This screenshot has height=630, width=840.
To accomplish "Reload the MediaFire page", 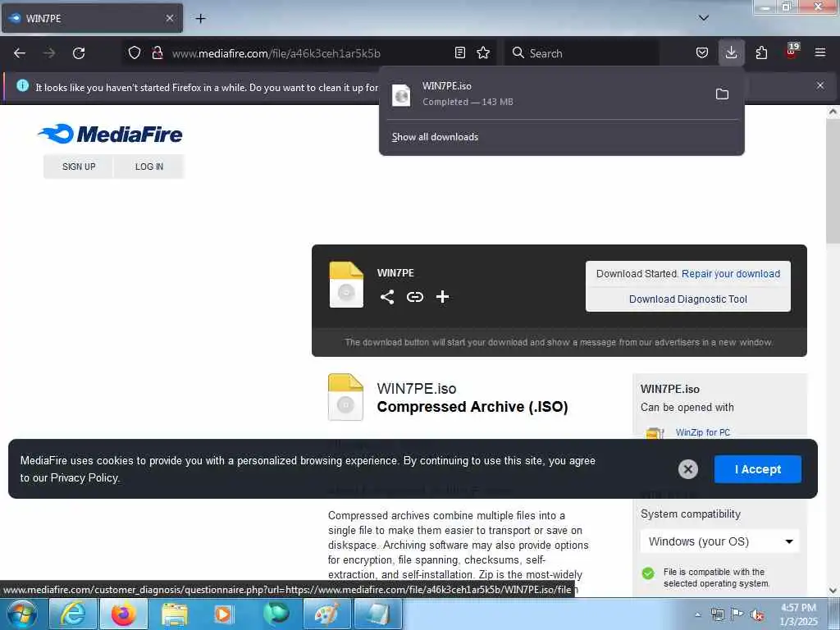I will pos(79,53).
